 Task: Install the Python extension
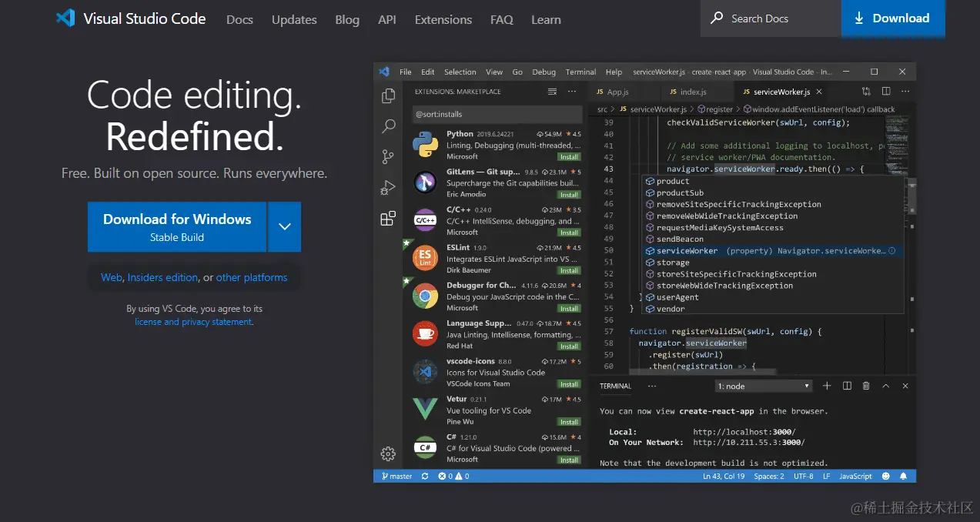click(569, 156)
